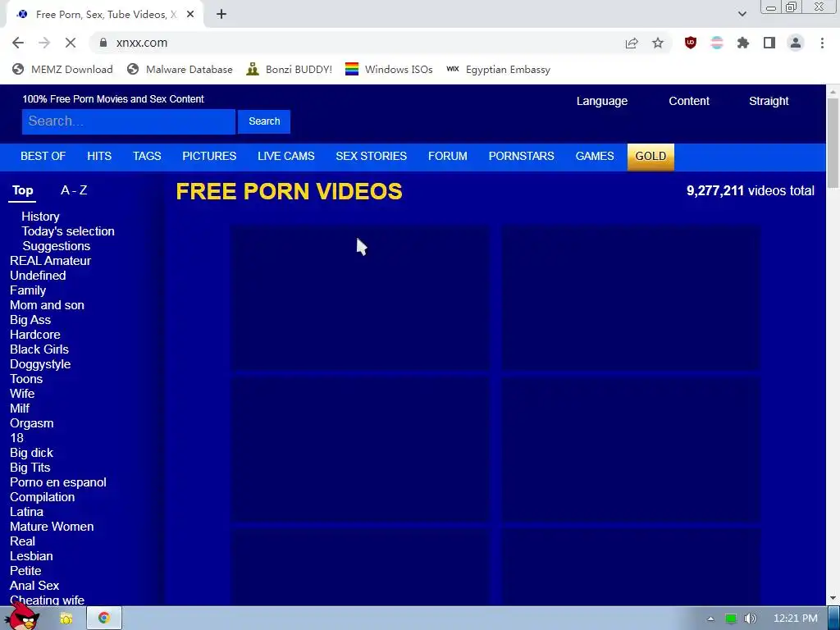The height and width of the screenshot is (630, 840).
Task: Open file explorer icon in taskbar
Action: (66, 619)
